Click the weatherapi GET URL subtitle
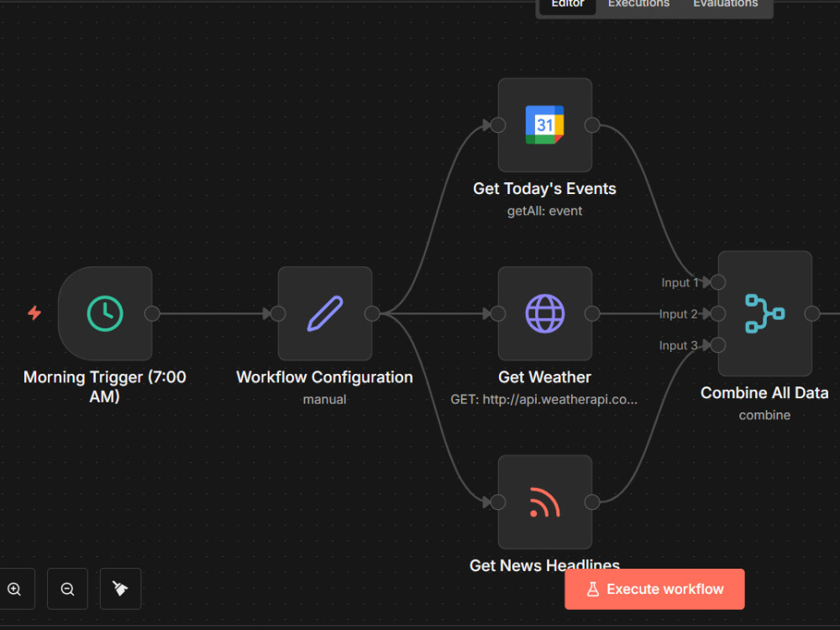 [543, 400]
